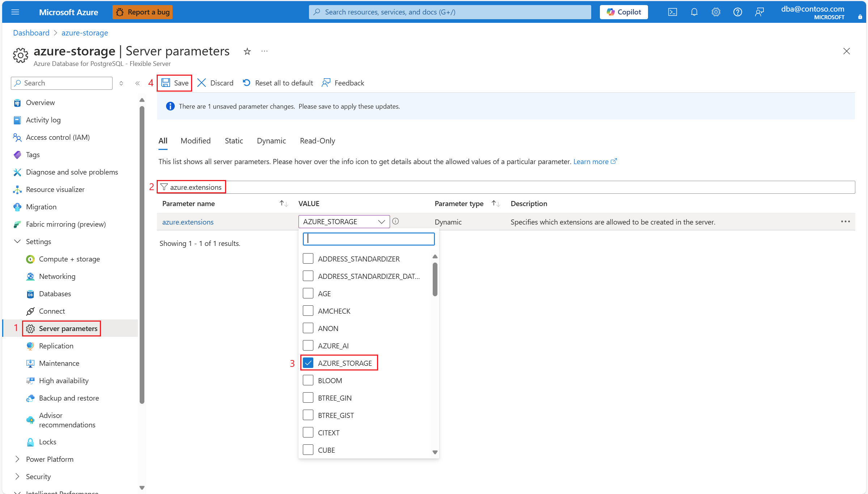Open the Cloud Shell icon
This screenshot has height=494, width=868.
click(672, 12)
